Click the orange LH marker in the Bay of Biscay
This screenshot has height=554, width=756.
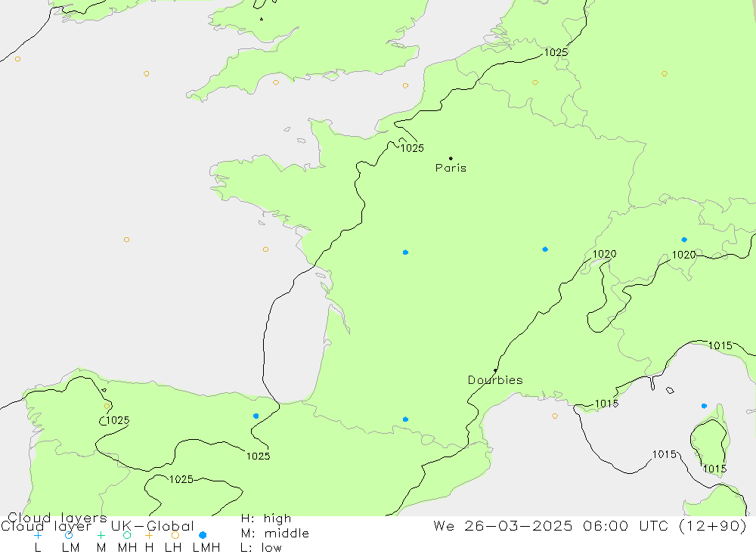(126, 240)
